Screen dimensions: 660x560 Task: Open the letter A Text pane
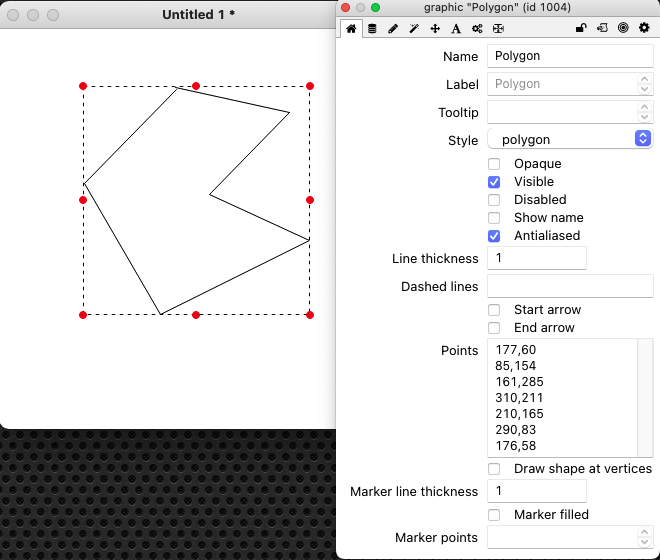[456, 29]
